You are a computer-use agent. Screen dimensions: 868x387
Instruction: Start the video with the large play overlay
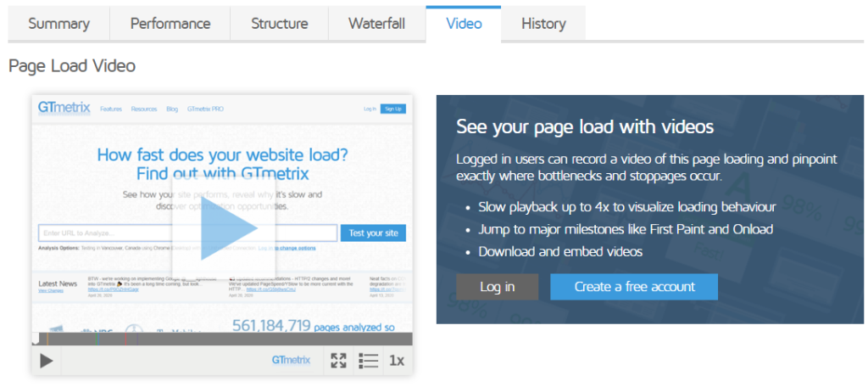pyautogui.click(x=224, y=227)
